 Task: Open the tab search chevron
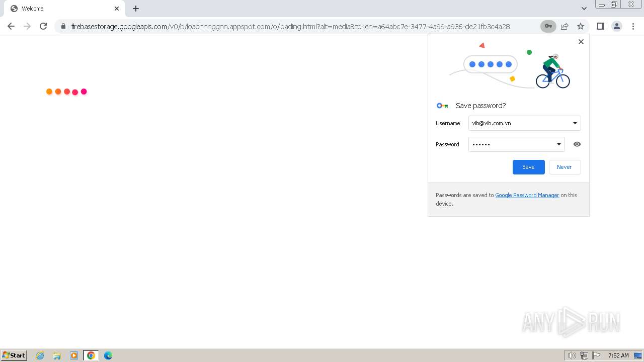(584, 9)
